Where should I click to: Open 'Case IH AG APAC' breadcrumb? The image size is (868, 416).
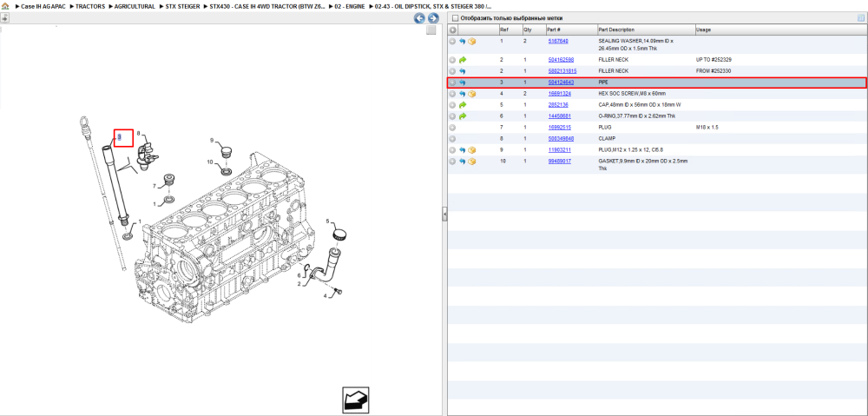(43, 6)
